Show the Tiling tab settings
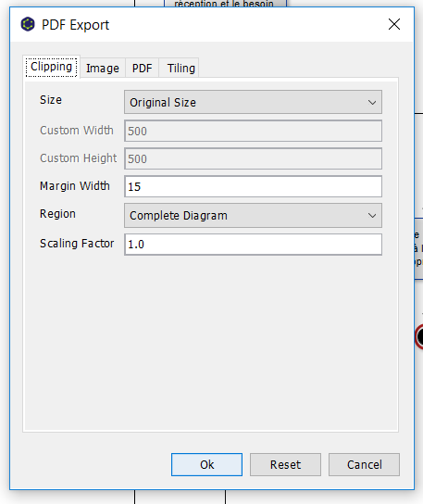This screenshot has height=504, width=423. point(181,69)
